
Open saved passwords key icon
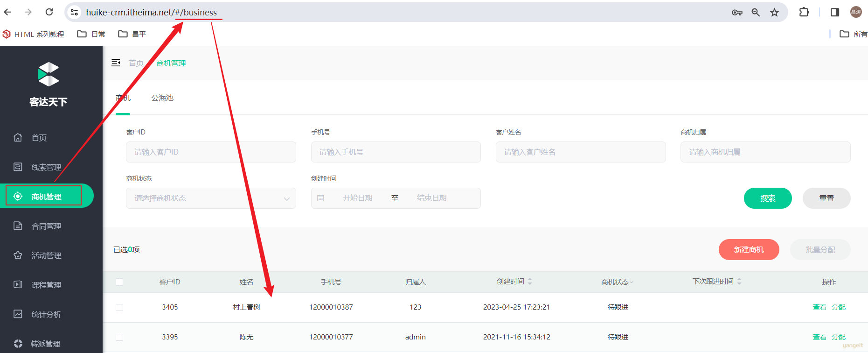(x=737, y=13)
